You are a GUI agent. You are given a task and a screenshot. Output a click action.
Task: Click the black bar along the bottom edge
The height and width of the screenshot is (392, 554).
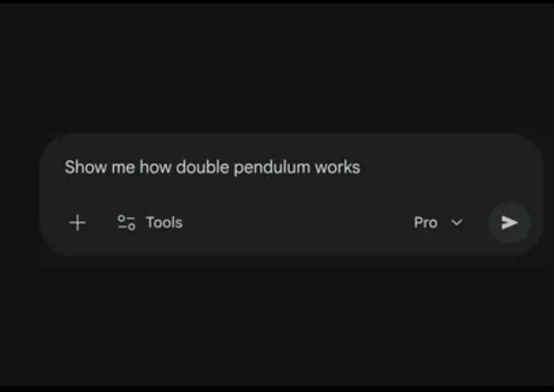tap(277, 389)
